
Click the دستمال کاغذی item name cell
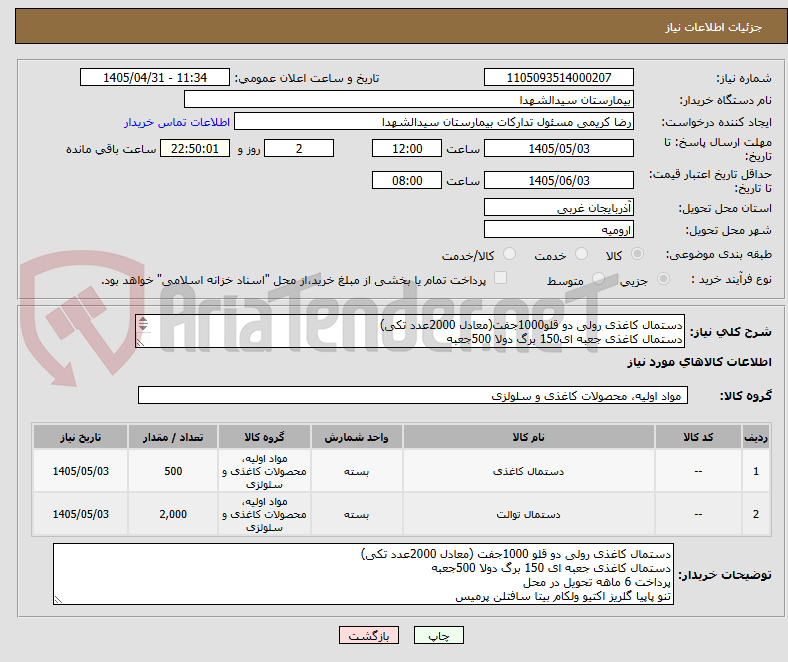point(528,471)
